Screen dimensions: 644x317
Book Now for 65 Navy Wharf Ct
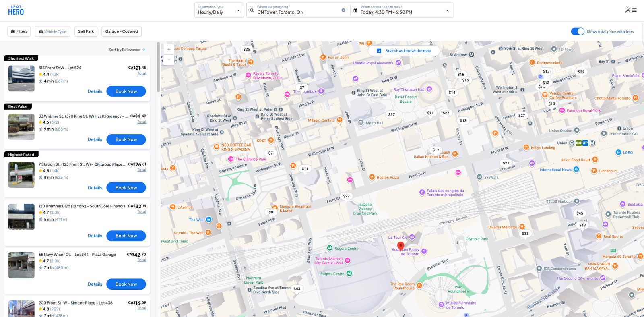click(x=126, y=284)
